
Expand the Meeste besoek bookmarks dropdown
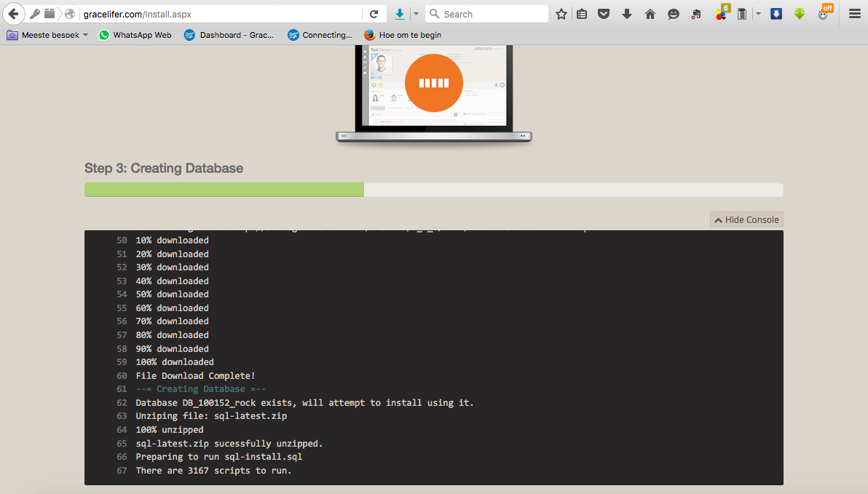click(47, 34)
